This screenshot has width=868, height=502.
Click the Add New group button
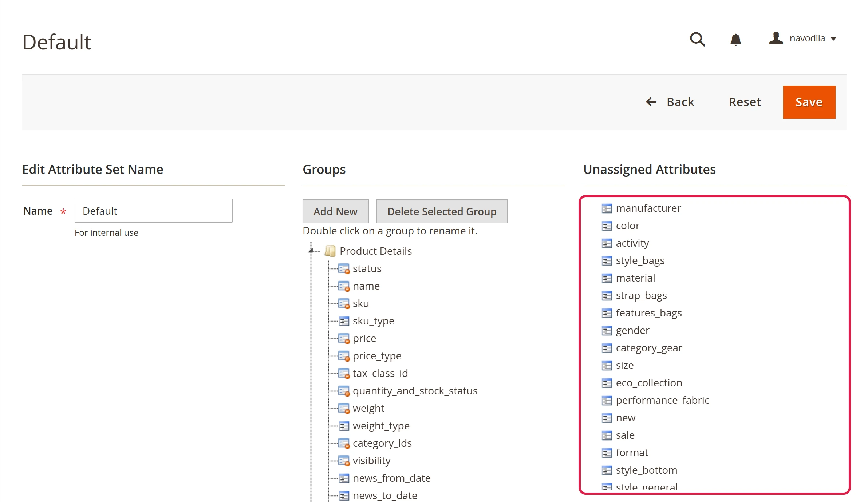point(335,211)
